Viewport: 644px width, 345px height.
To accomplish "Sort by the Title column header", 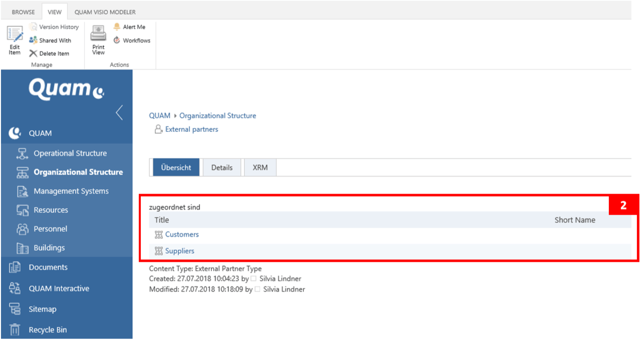I will pos(162,220).
